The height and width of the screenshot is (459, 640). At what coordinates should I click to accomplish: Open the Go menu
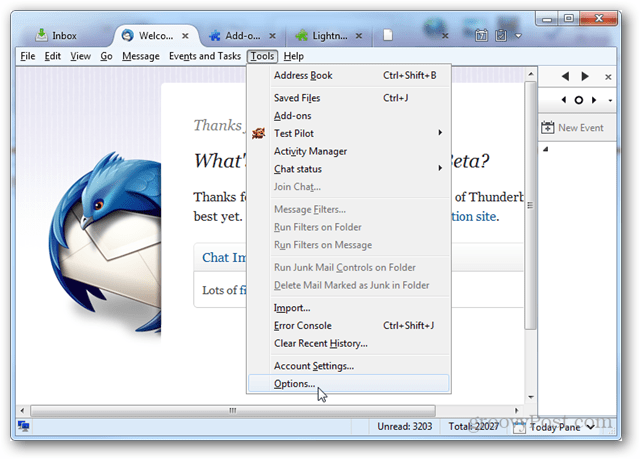[x=106, y=56]
